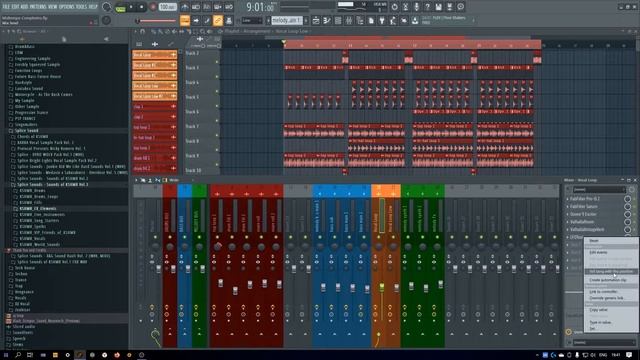Choose Link to controller in context menu
This screenshot has width=640, height=360.
pos(603,291)
